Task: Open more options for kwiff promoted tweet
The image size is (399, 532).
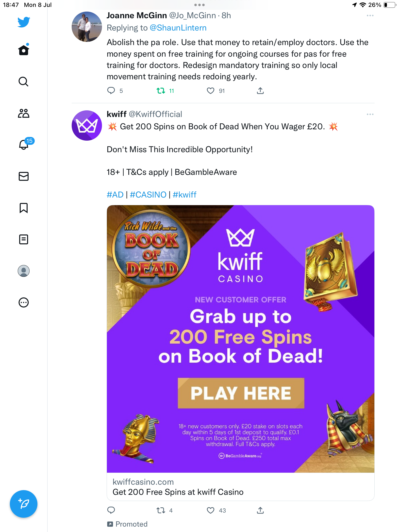Action: coord(370,114)
